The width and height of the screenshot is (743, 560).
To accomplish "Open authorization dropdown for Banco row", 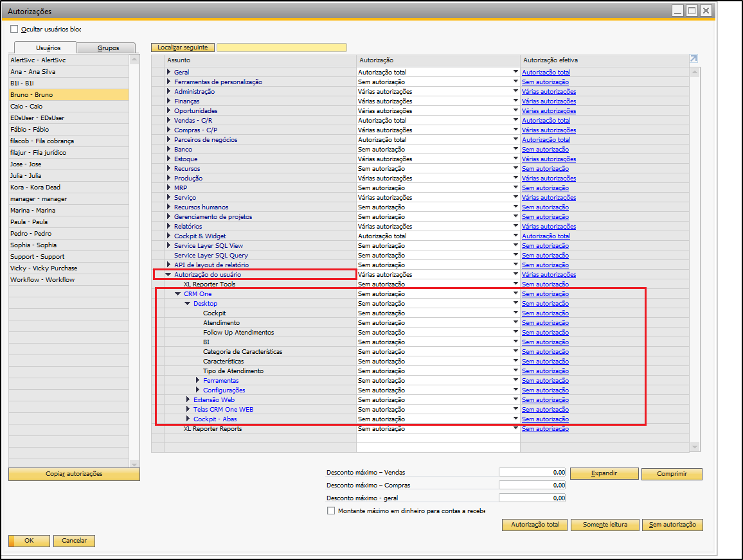I will 515,149.
